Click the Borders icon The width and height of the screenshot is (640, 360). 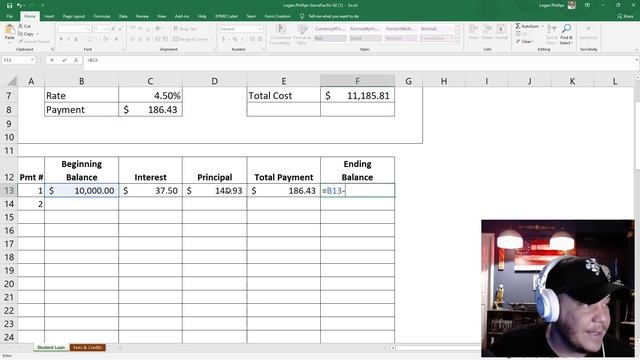(90, 39)
